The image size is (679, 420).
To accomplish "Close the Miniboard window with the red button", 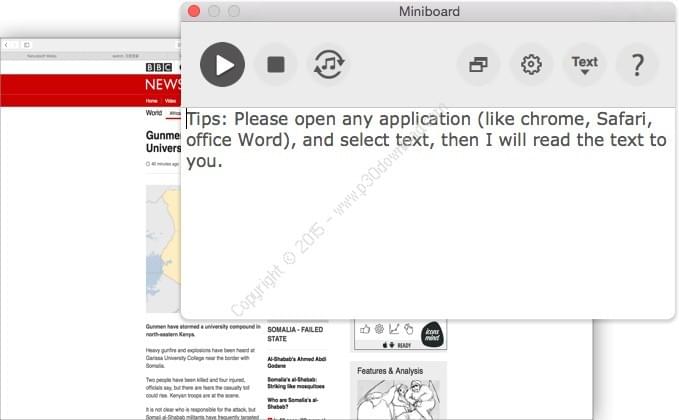I will click(x=194, y=11).
